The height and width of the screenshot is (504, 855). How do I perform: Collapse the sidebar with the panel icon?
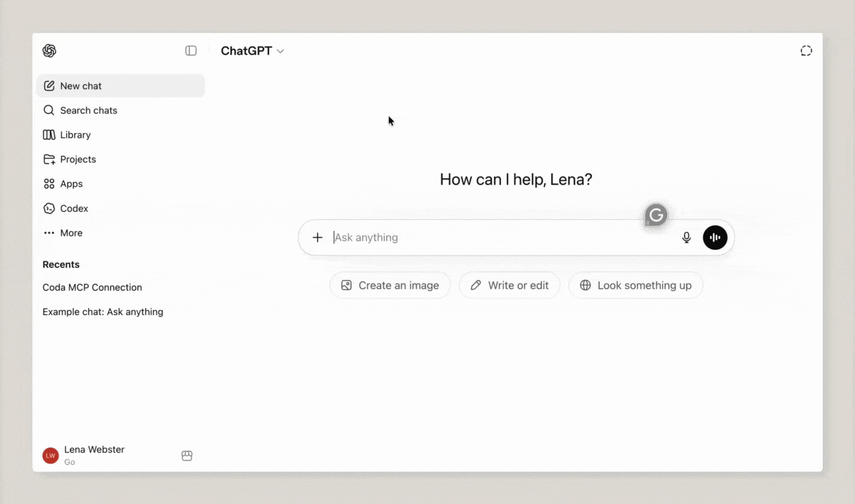[x=191, y=50]
